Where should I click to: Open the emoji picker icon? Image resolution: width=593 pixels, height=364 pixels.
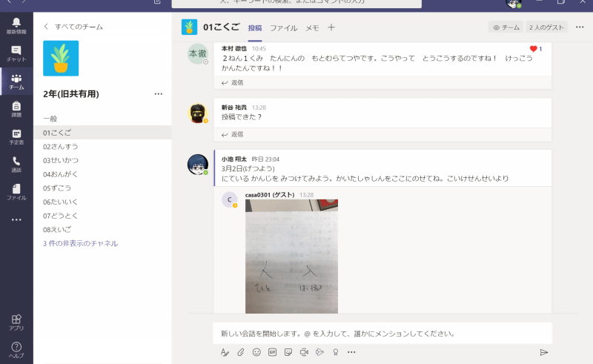tap(256, 352)
